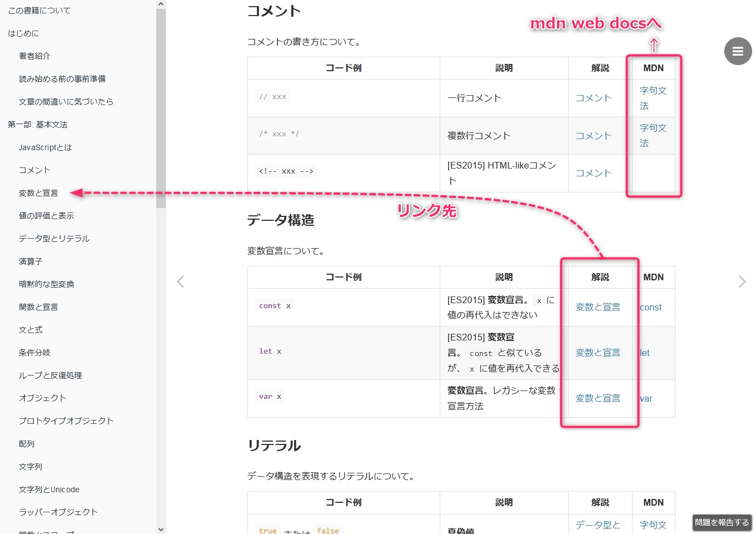The image size is (756, 534).
Task: Click the // xxx code example
Action: point(272,96)
